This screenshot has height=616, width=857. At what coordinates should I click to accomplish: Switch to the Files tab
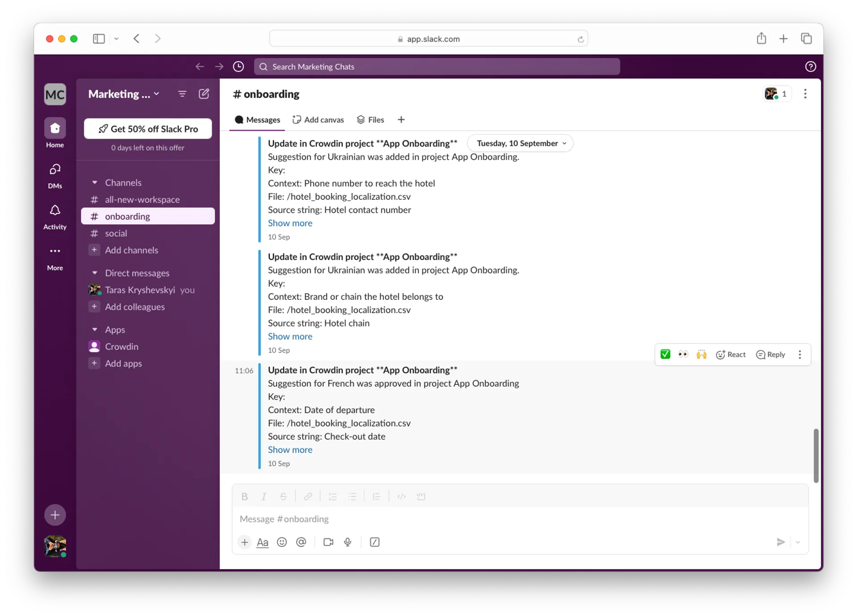coord(370,120)
